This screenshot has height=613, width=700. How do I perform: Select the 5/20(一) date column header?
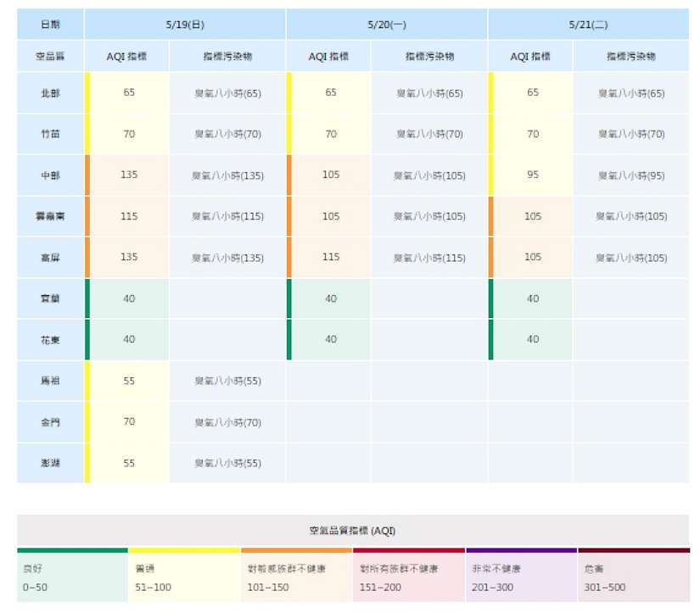(387, 25)
